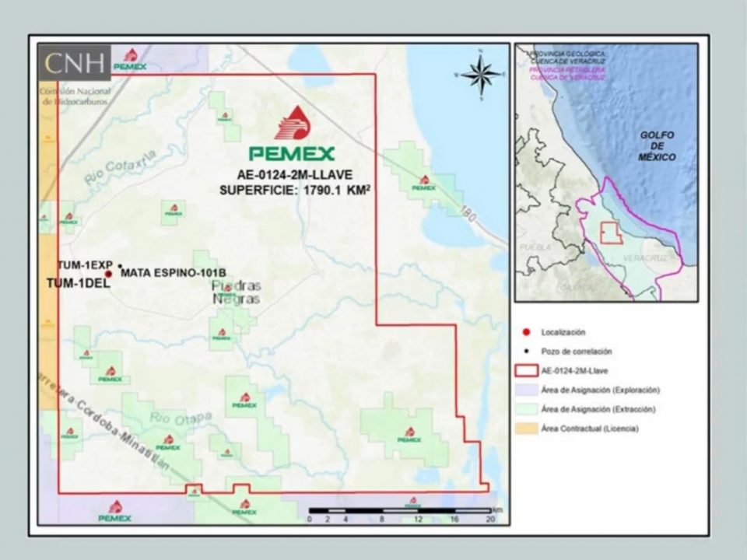This screenshot has width=747, height=560.
Task: Click the 'VERACRUZ' state label in inset map
Action: (x=645, y=257)
